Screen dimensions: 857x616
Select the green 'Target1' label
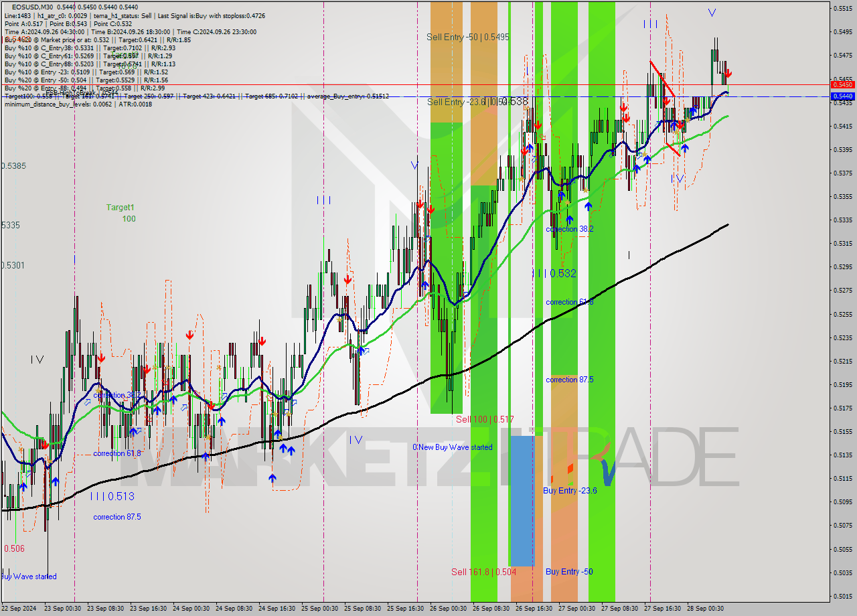pyautogui.click(x=121, y=208)
